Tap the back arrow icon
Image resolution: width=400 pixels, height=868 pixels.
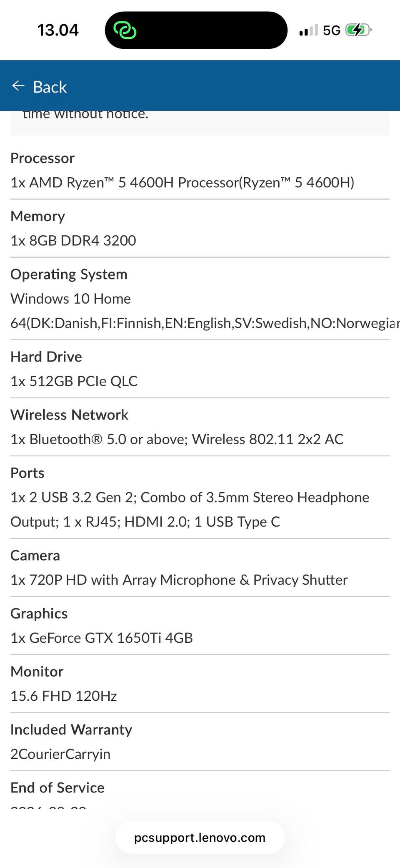click(18, 86)
